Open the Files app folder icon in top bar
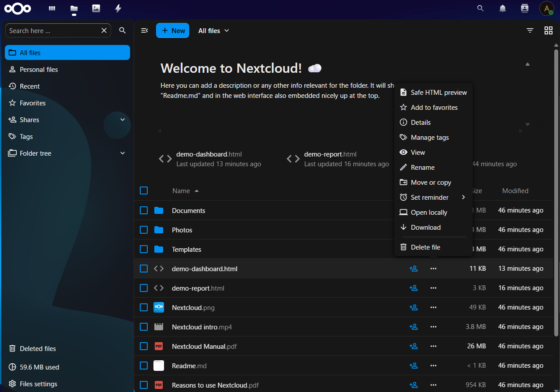Viewport: 560px width, 392px height. (x=74, y=8)
